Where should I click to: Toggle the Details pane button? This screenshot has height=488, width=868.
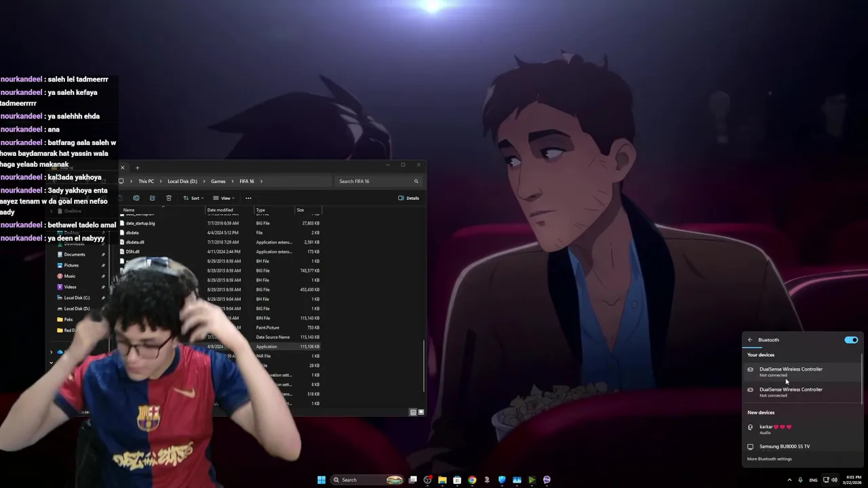click(x=409, y=198)
